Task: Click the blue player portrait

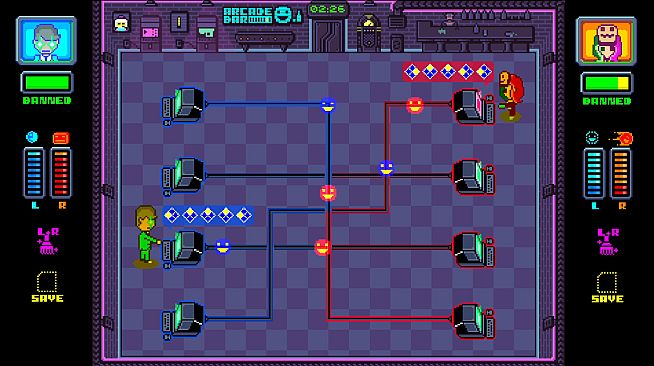Action: click(x=46, y=40)
